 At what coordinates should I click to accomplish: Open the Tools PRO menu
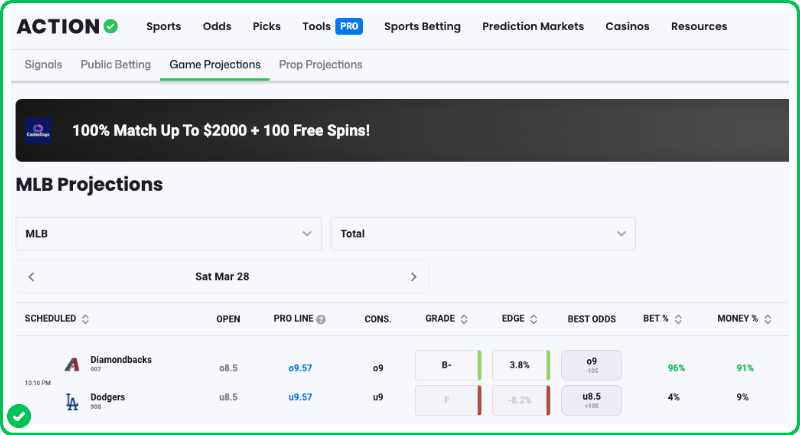pos(331,26)
